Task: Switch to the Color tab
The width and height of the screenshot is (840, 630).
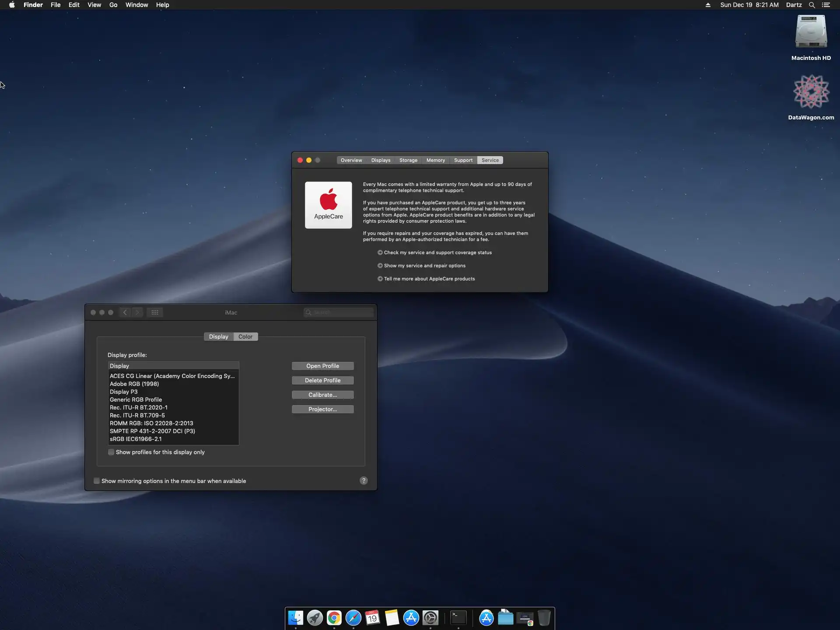Action: (x=245, y=336)
